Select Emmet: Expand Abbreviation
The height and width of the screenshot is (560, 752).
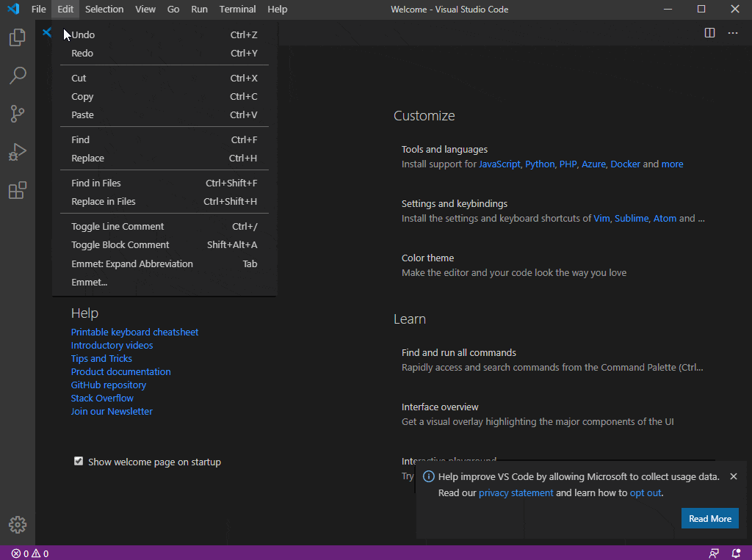[164, 263]
